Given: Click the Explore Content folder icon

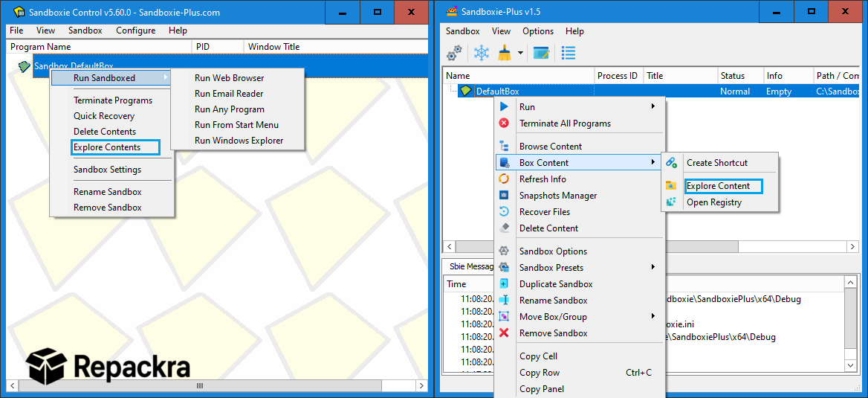Looking at the screenshot, I should [672, 186].
